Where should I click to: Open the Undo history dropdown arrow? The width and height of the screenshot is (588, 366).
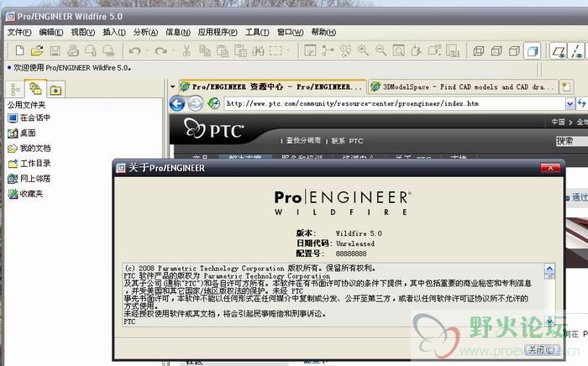pos(147,50)
